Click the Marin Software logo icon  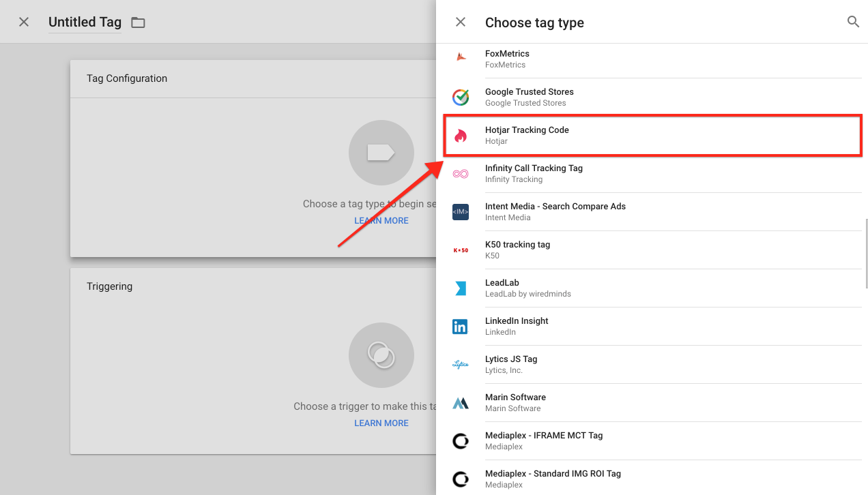[x=461, y=403]
